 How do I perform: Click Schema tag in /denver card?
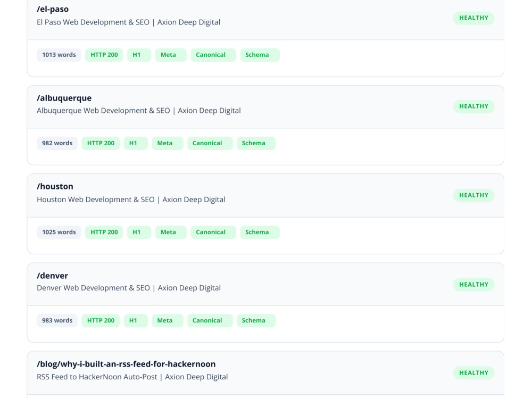tap(256, 321)
